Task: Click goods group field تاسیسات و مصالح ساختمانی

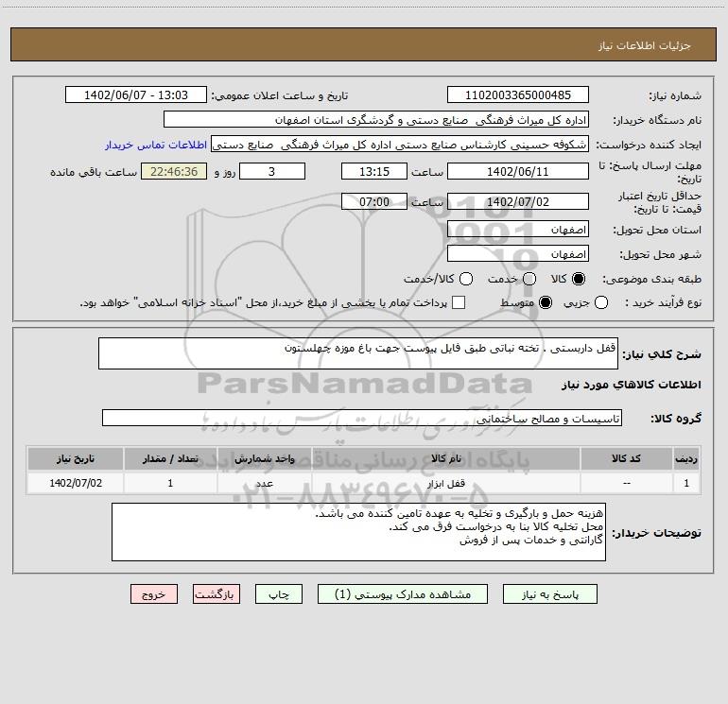Action: coord(362,418)
